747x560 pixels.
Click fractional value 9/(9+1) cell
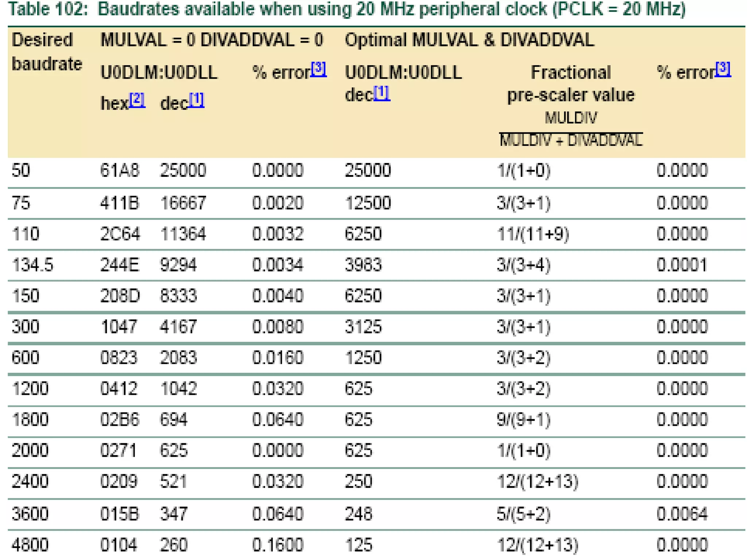click(523, 420)
